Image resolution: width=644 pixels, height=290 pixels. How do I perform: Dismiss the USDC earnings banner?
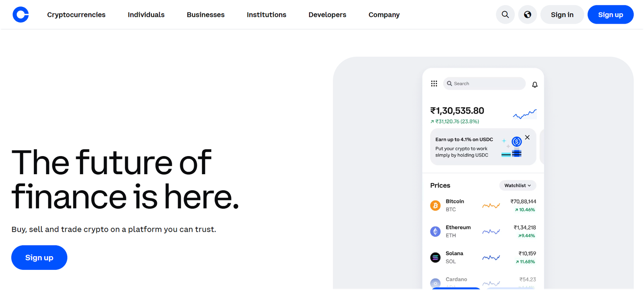tap(527, 137)
